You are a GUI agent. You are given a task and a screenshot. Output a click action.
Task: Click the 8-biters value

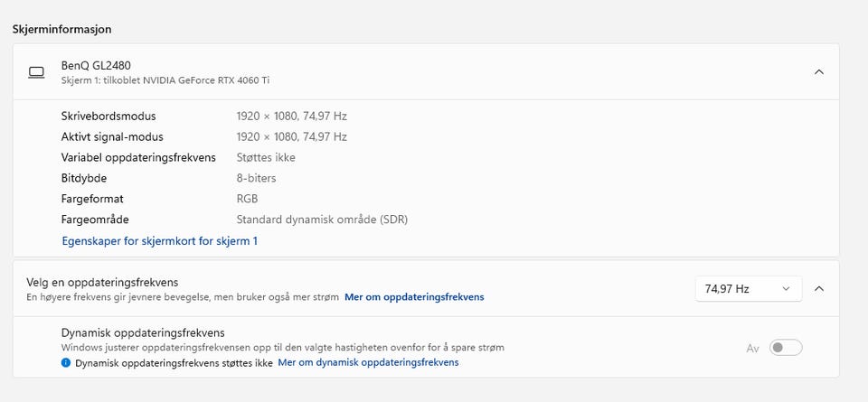coord(256,178)
